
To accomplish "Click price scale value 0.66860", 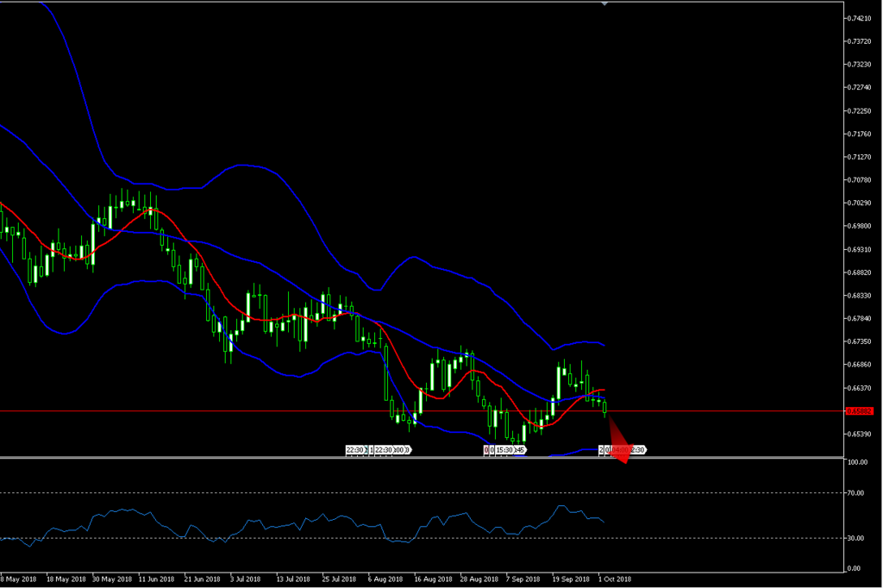I will tap(860, 365).
